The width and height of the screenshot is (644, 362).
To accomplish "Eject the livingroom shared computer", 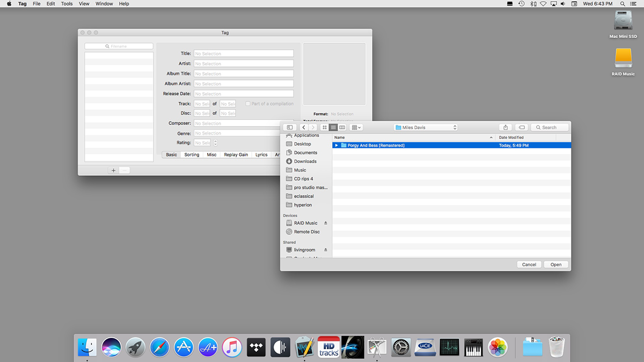I will (325, 250).
